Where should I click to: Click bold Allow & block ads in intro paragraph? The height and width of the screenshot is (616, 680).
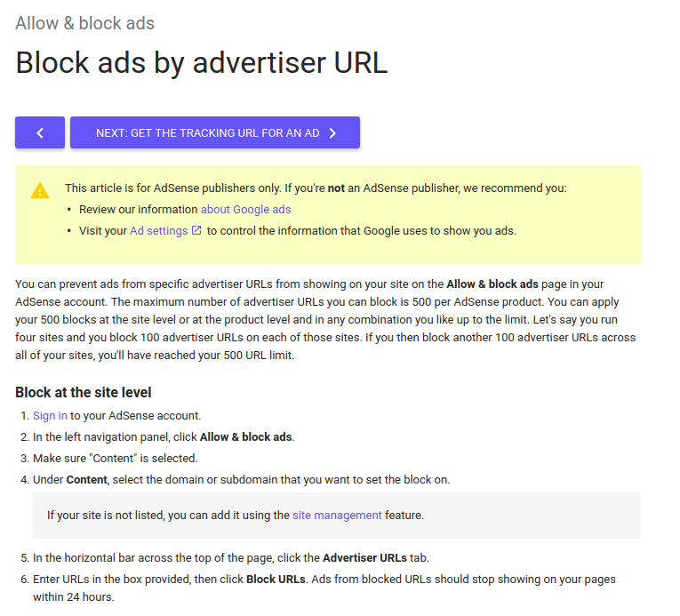pos(492,284)
